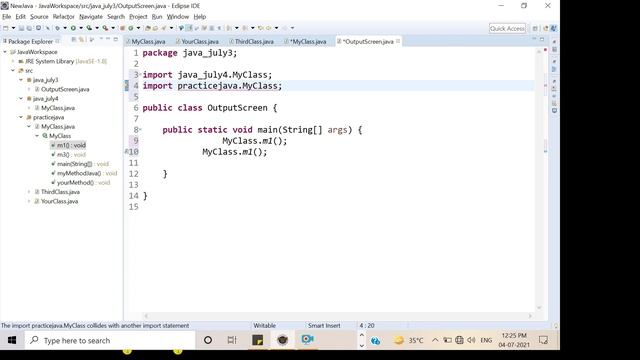Click the "Writable" status entry
This screenshot has height=360, width=640.
(x=264, y=325)
